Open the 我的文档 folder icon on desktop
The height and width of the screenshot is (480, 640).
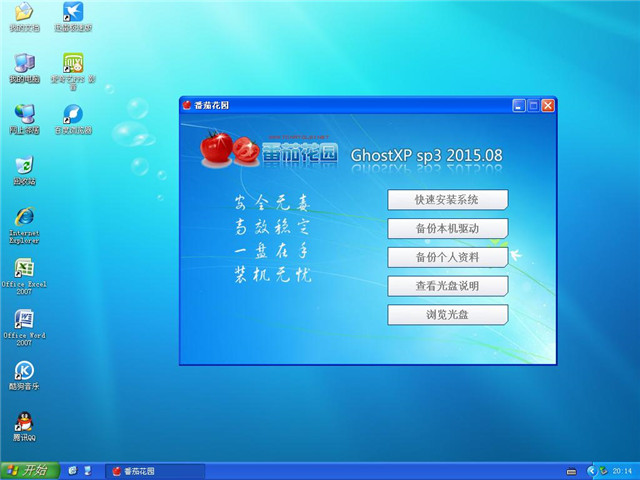[x=24, y=12]
